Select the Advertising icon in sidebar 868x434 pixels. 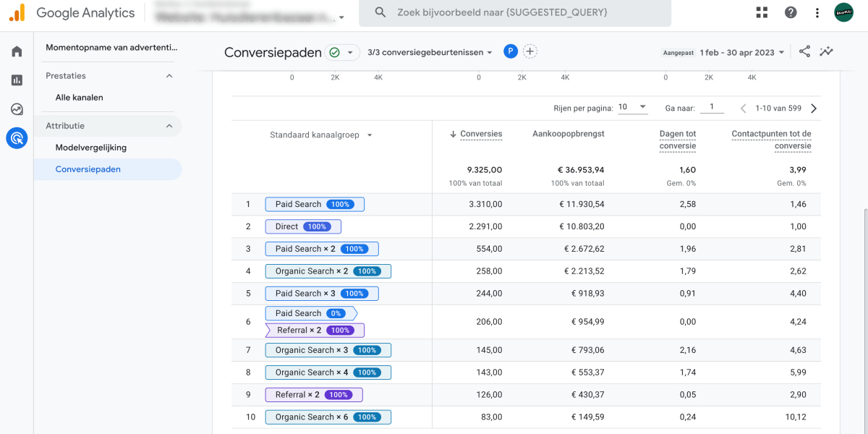[17, 137]
